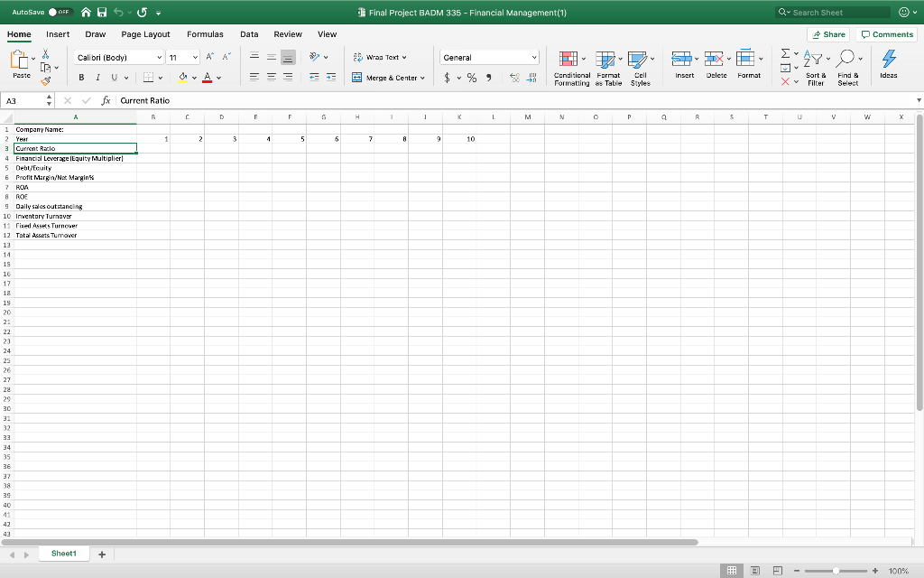Click the Ideas lightning icon
924x578 pixels.
coord(889,59)
